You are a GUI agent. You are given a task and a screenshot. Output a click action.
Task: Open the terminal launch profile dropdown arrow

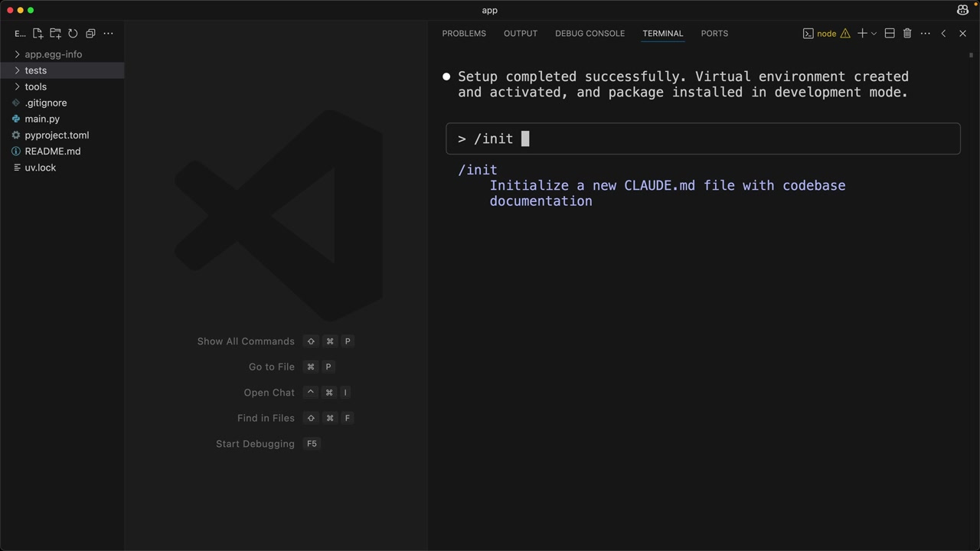tap(874, 34)
